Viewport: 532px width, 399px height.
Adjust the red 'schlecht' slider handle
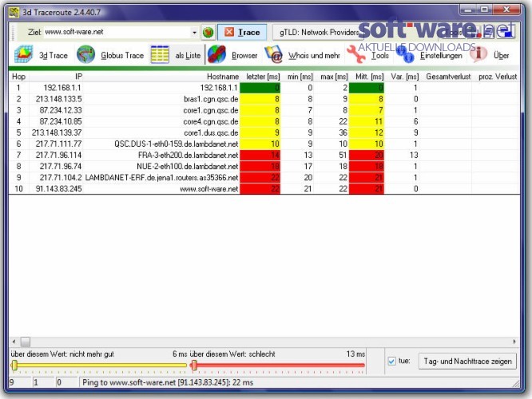click(194, 365)
